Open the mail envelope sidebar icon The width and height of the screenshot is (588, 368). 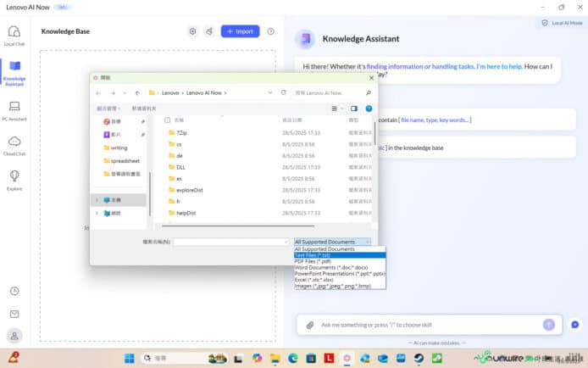(x=14, y=314)
